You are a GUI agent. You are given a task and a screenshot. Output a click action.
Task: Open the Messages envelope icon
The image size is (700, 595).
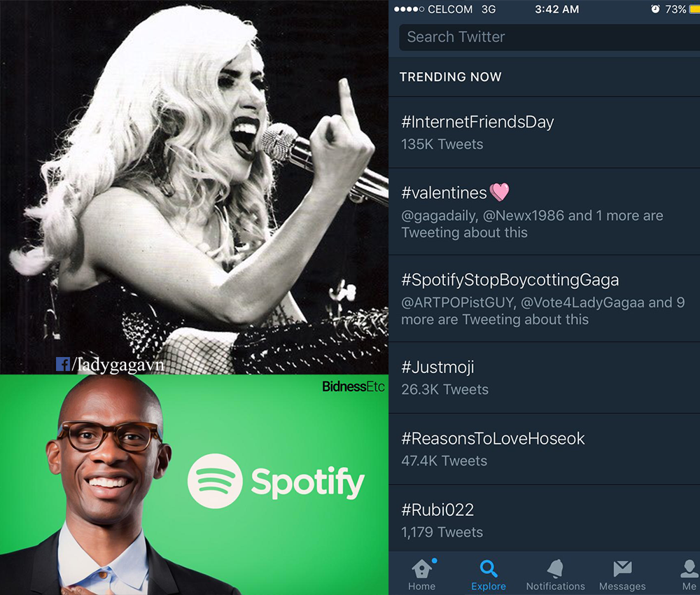point(622,568)
